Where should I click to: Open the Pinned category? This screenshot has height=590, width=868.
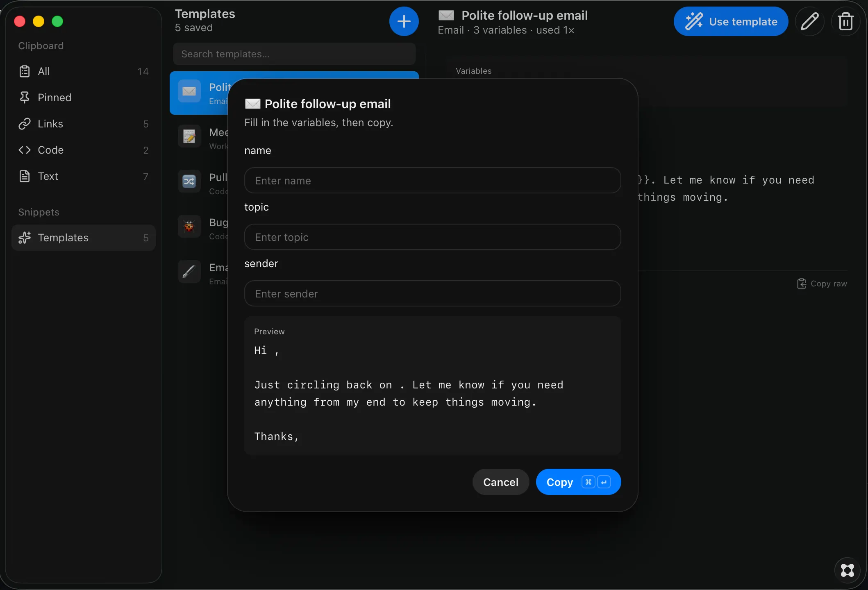click(x=84, y=98)
